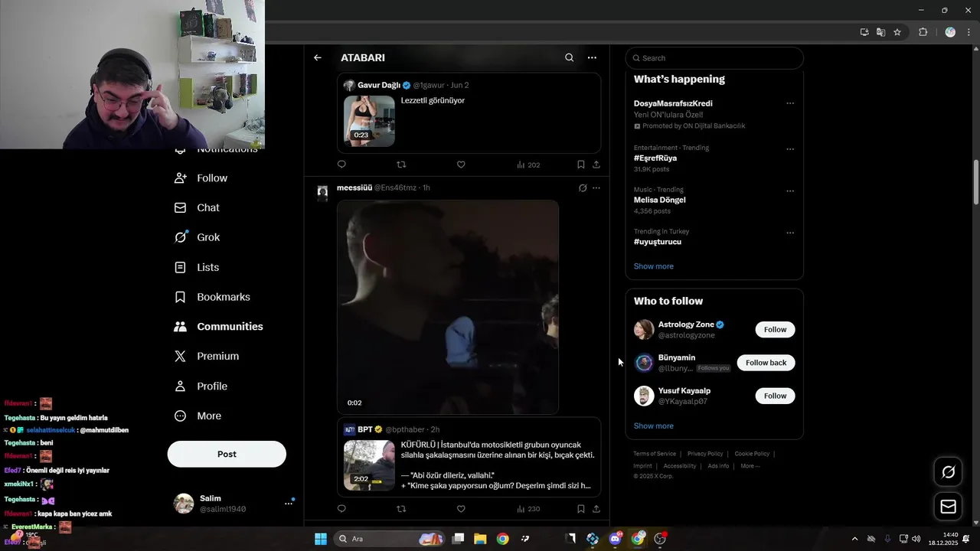
Task: Repost the post quoting Gavur Dağlı
Action: [x=401, y=165]
